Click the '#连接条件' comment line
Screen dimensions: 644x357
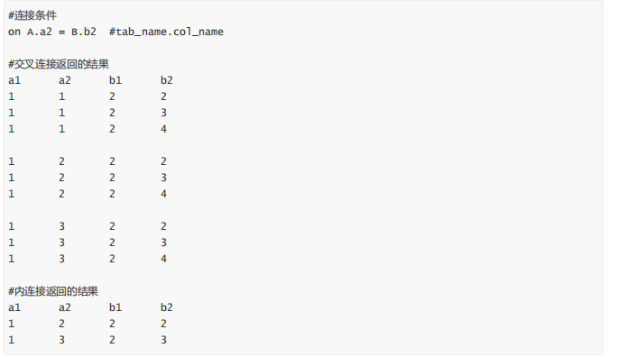32,15
